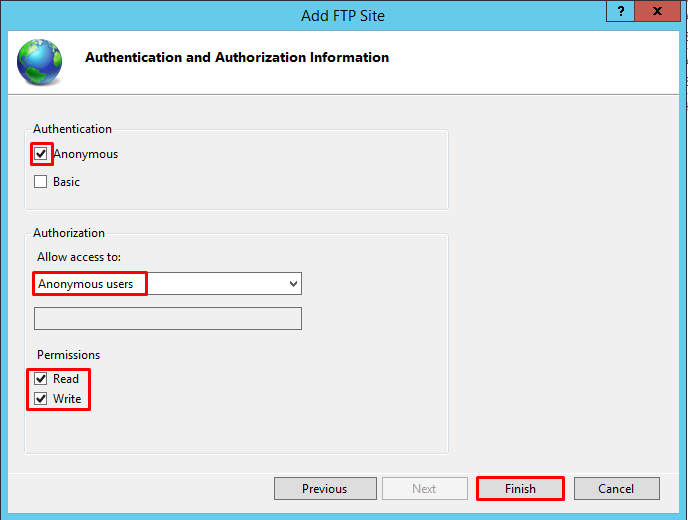
Task: Click the Add FTP Site title bar
Action: click(x=343, y=16)
